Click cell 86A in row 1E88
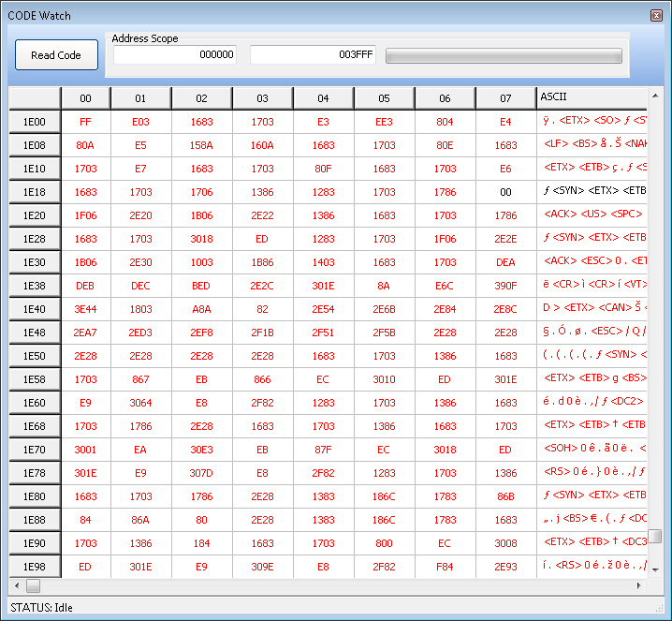 point(140,520)
